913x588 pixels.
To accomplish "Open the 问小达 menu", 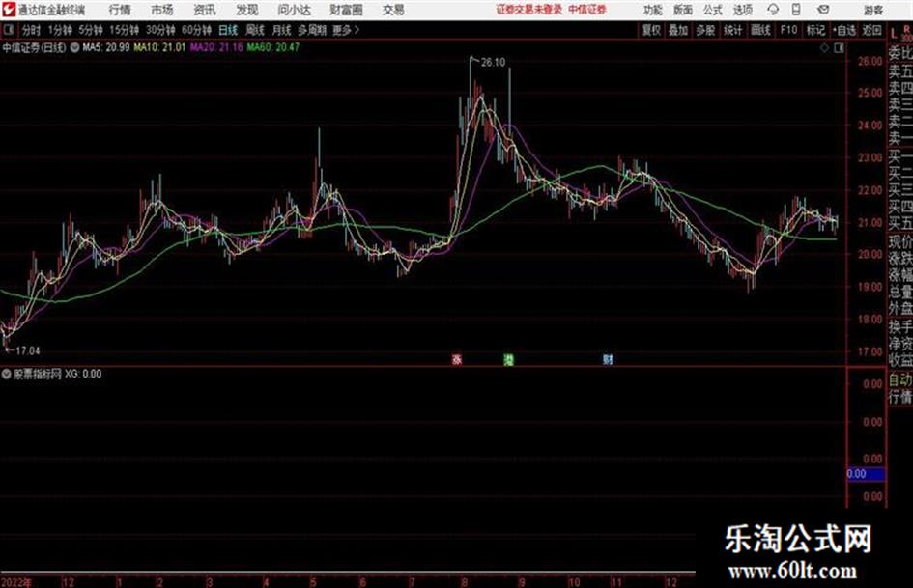I will point(294,10).
